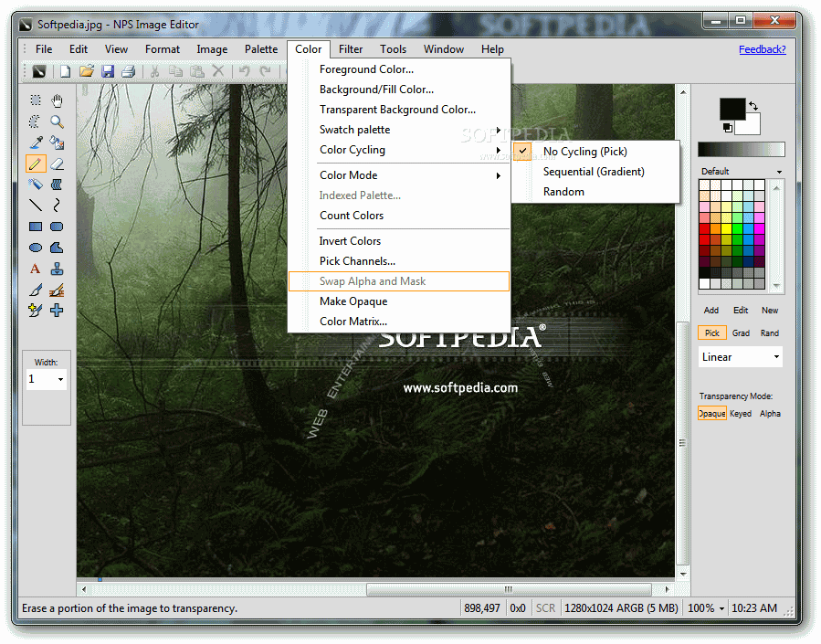The width and height of the screenshot is (821, 644).
Task: Click Make Opaque menu entry
Action: click(x=399, y=301)
